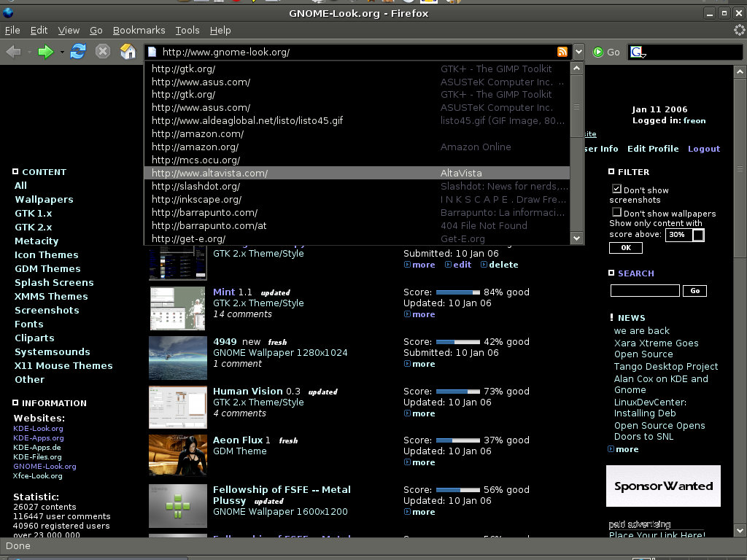Click the filter OK button
This screenshot has height=560, width=747.
pyautogui.click(x=625, y=248)
